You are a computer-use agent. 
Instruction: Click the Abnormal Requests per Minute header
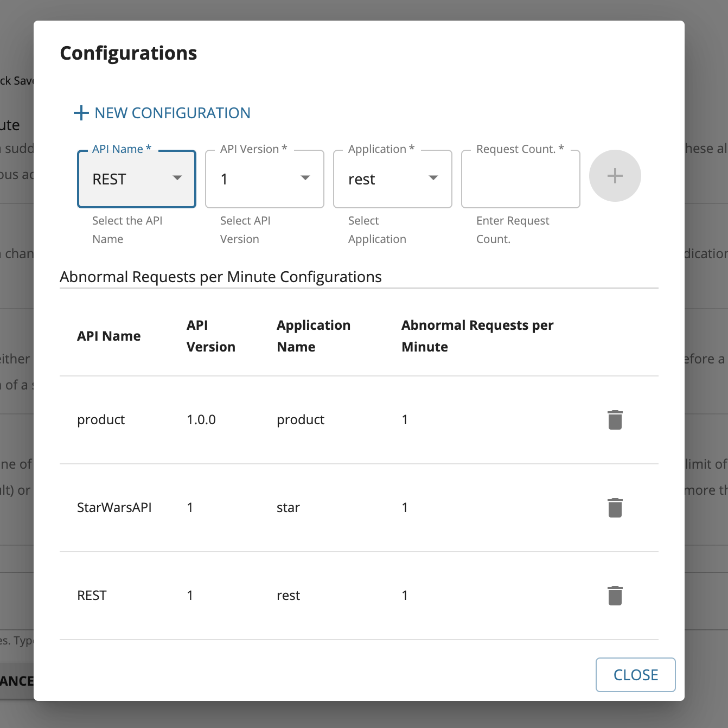pos(477,335)
